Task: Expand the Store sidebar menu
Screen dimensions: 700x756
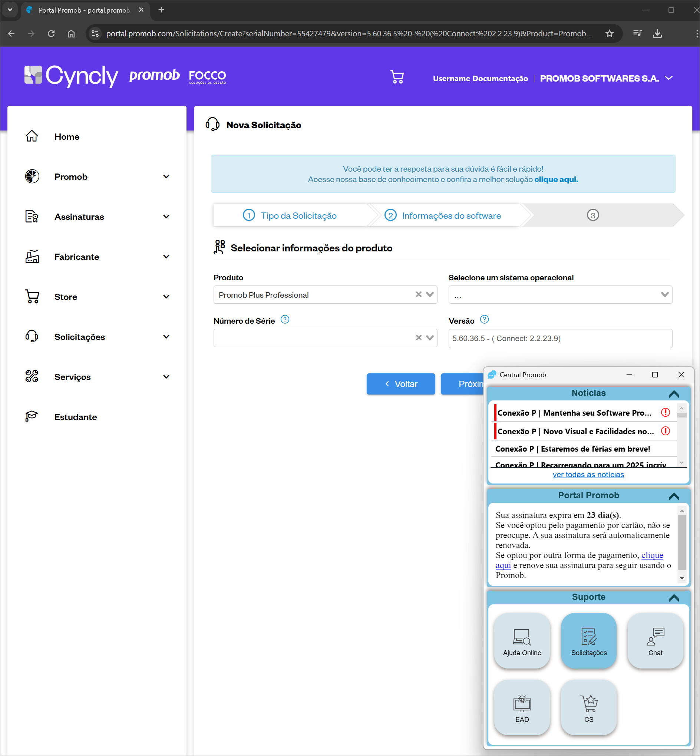Action: [x=166, y=297]
